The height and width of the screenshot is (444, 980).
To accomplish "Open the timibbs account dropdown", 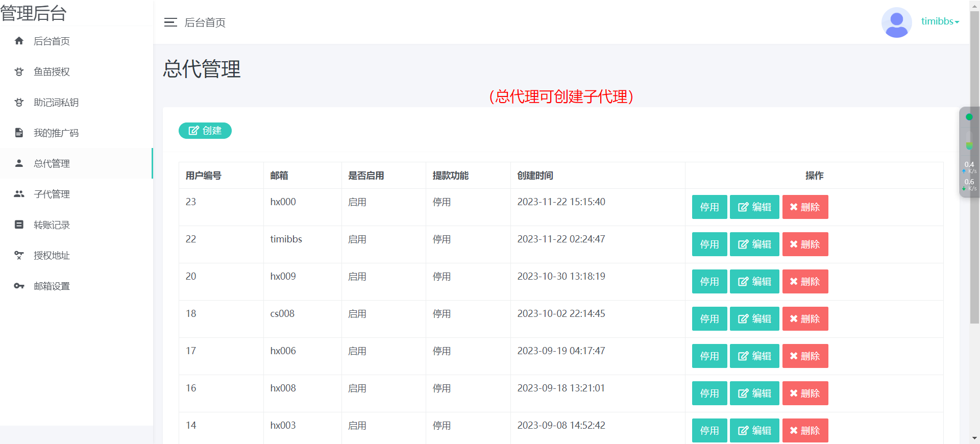I will pyautogui.click(x=940, y=21).
